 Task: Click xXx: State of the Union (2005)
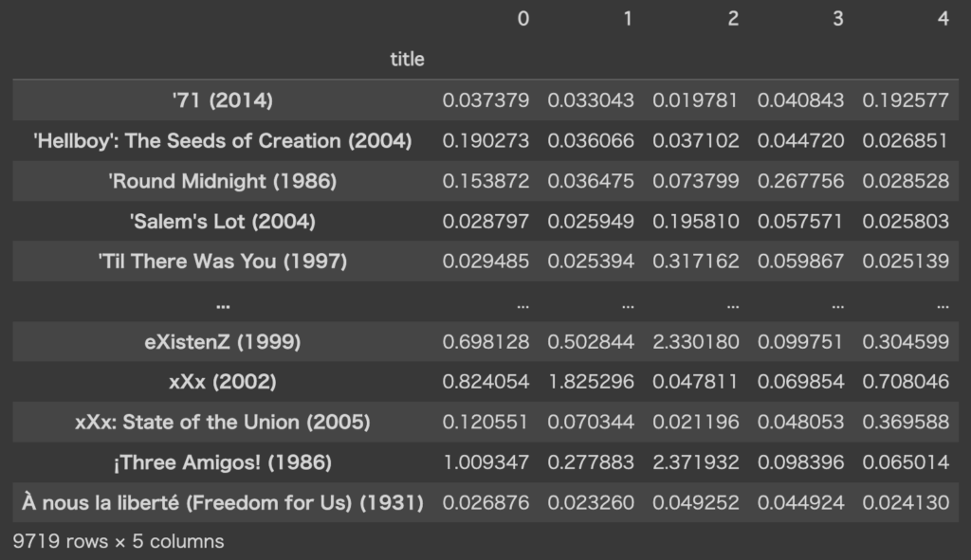coord(222,422)
